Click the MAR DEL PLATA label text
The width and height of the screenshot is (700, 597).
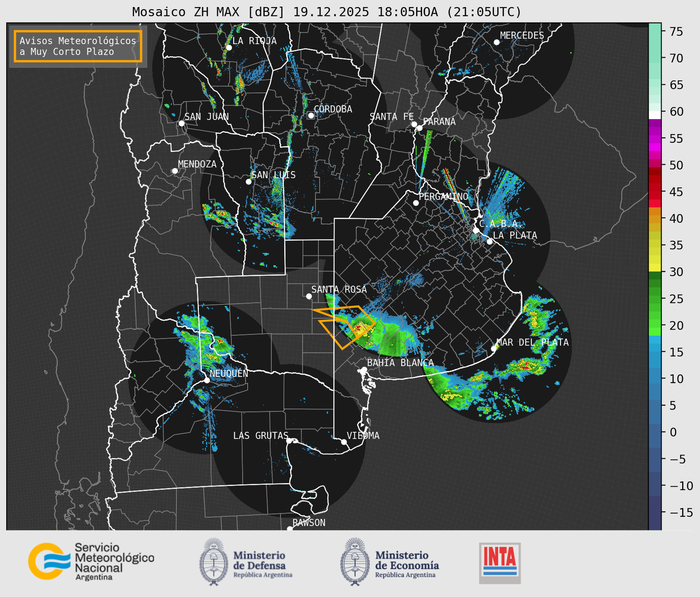[533, 343]
